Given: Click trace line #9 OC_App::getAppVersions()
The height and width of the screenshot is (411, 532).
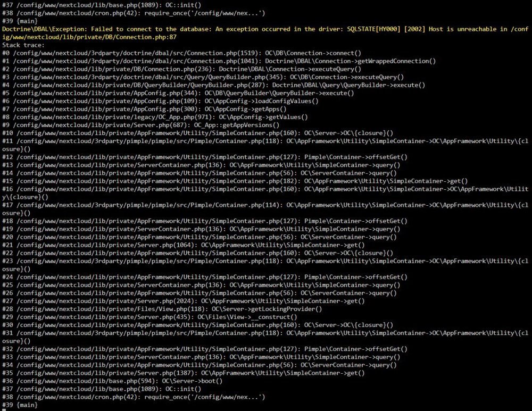Looking at the screenshot, I should point(141,125).
